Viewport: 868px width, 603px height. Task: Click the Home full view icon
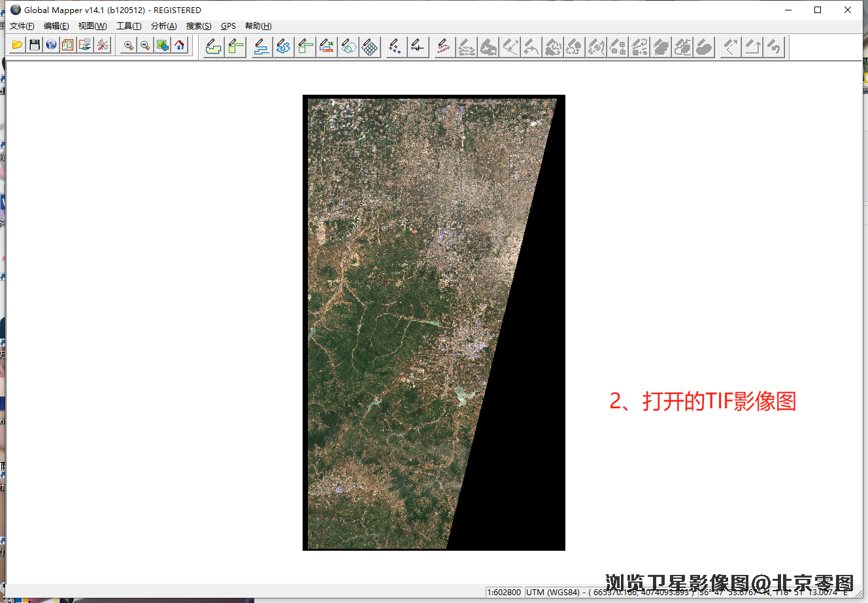[180, 45]
